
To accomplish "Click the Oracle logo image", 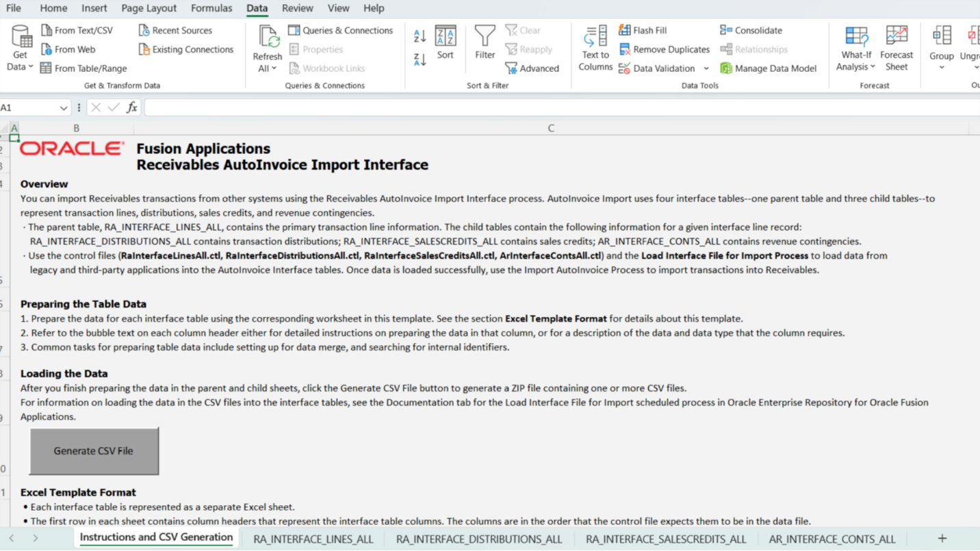I will [x=73, y=149].
